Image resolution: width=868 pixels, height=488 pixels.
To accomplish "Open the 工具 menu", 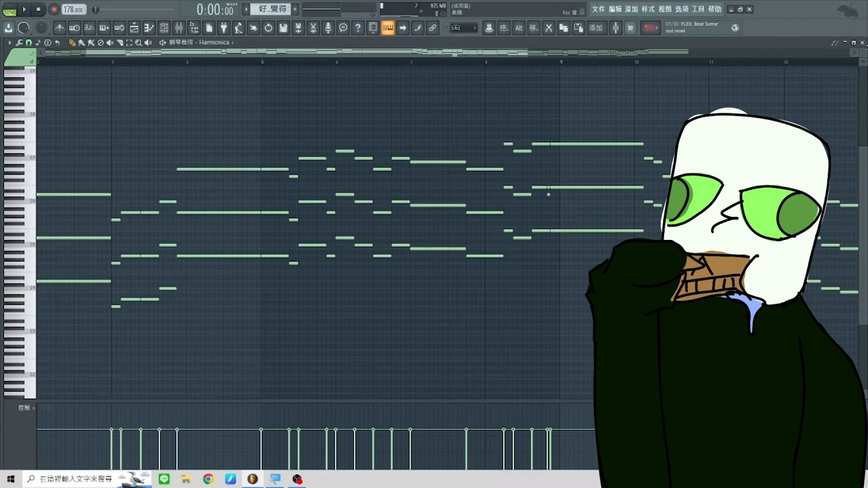I will 698,9.
